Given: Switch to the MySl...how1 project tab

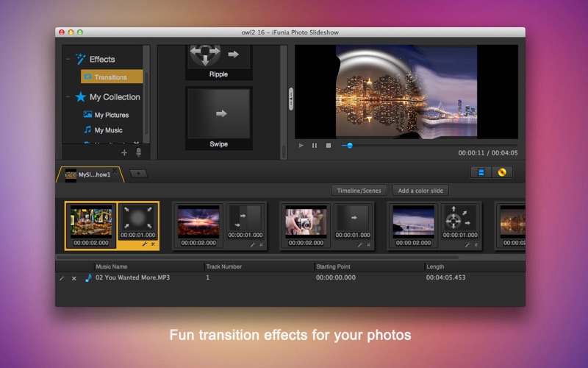Looking at the screenshot, I should (90, 174).
